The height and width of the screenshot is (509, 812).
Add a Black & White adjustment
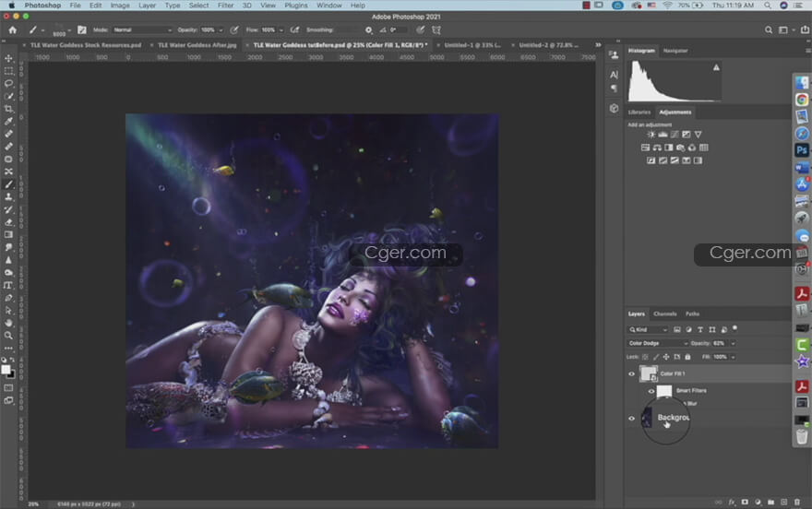[669, 148]
